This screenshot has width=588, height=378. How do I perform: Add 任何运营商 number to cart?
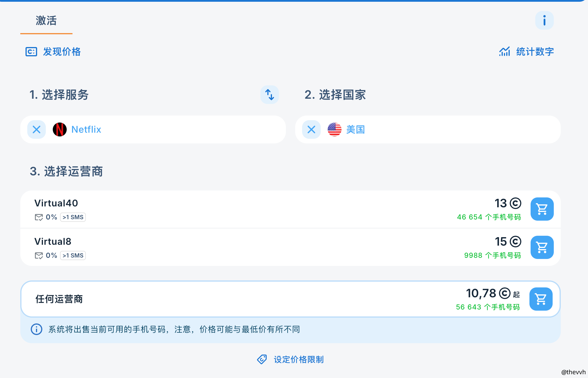(x=541, y=299)
